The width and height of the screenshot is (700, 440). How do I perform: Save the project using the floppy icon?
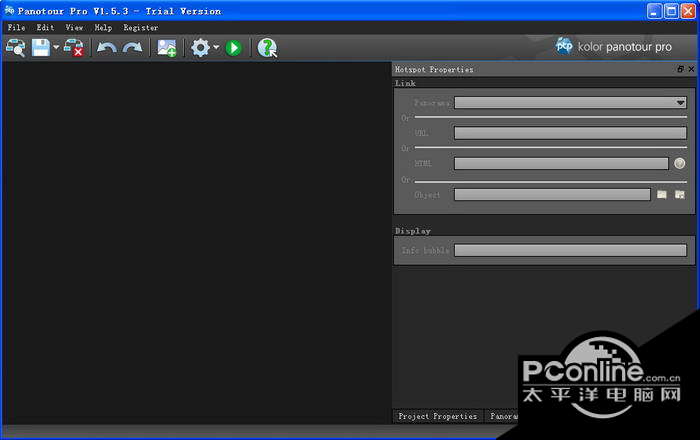click(41, 48)
